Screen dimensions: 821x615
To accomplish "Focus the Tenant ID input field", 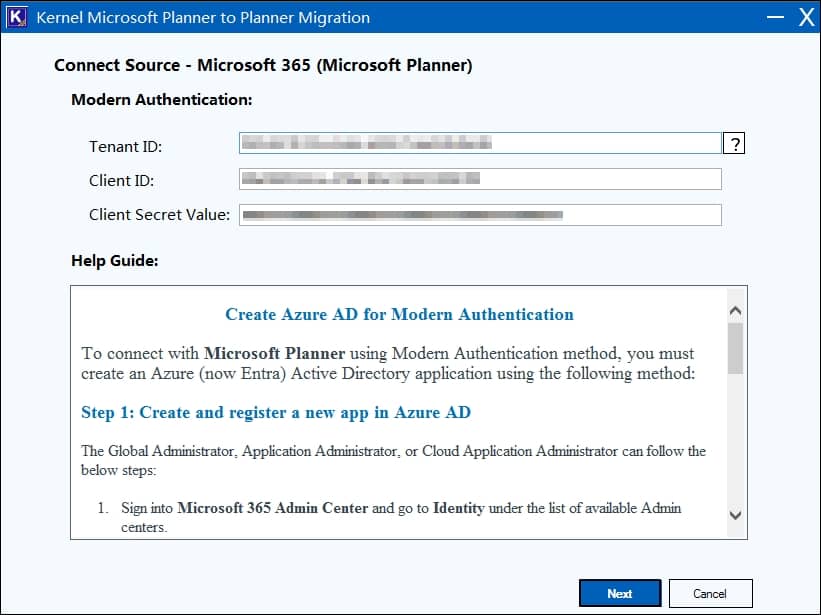I will (x=480, y=143).
